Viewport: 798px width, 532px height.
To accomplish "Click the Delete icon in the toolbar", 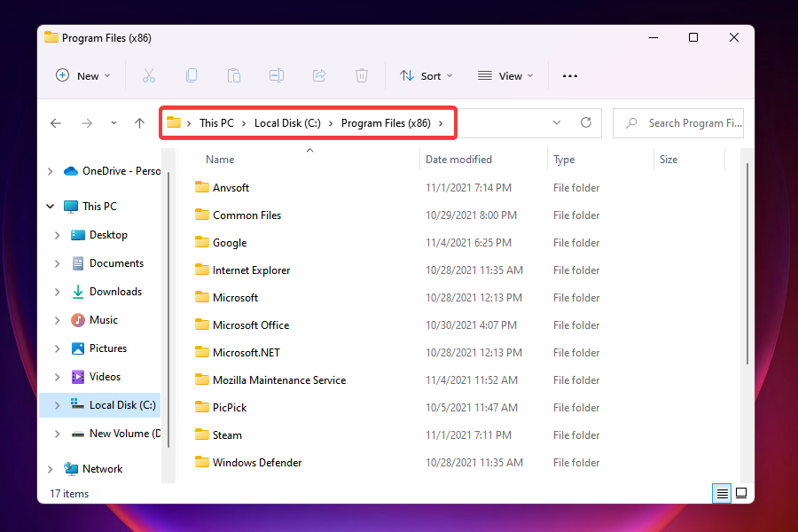I will coord(362,75).
